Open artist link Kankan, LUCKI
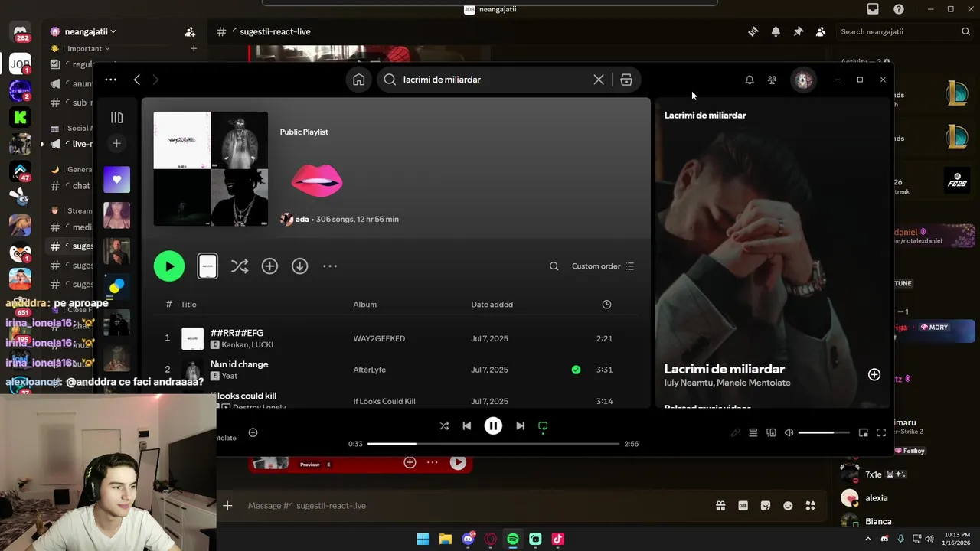Viewport: 980px width, 551px height. [x=247, y=345]
